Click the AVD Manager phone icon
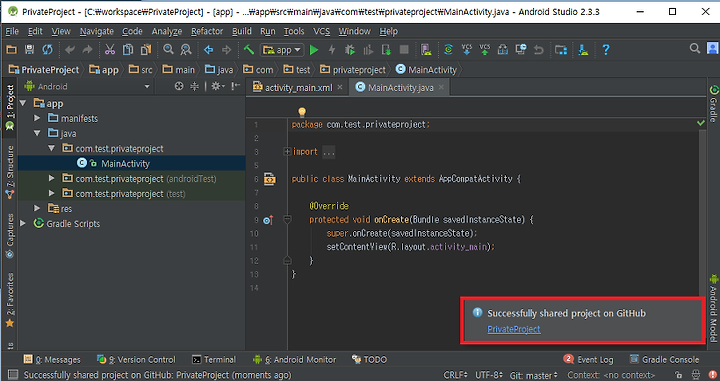720x381 pixels. [x=426, y=50]
